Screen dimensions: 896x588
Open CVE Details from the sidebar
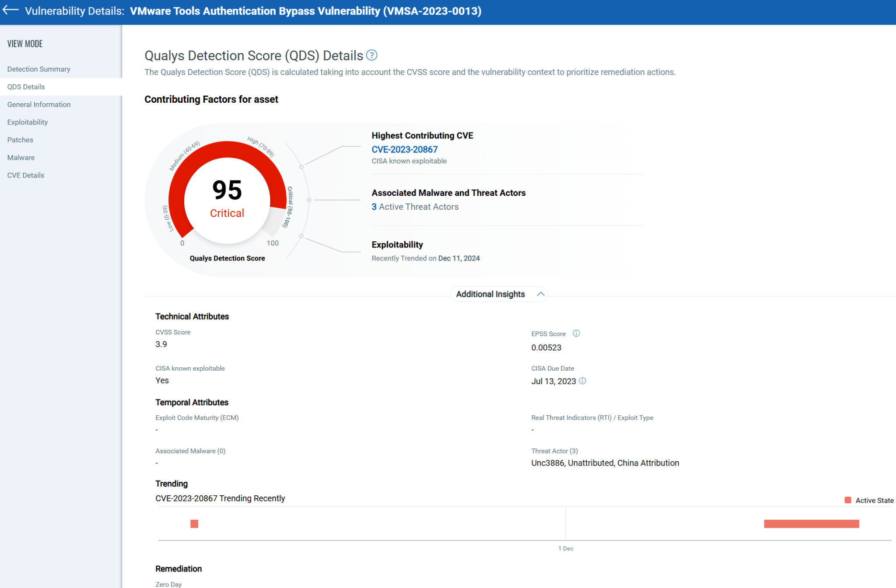tap(25, 175)
